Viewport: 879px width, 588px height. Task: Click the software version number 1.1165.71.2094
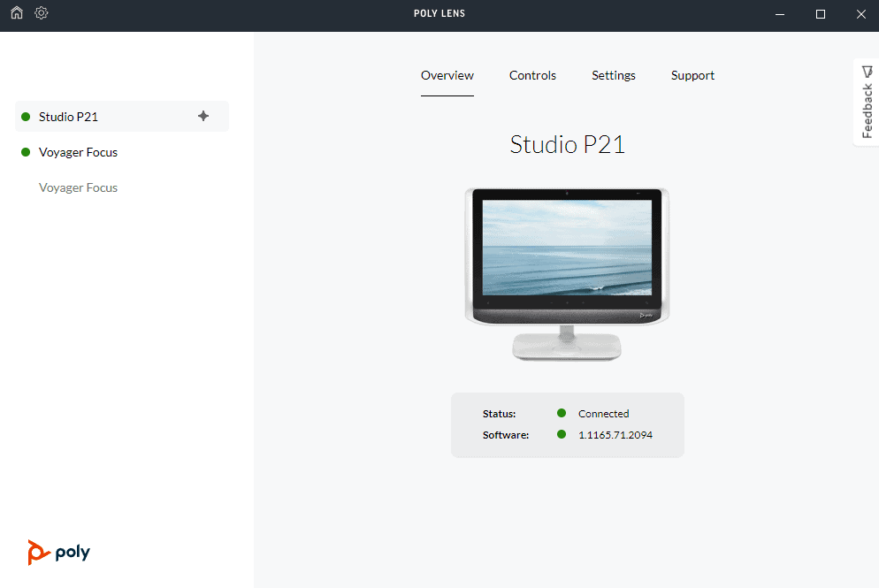click(615, 434)
